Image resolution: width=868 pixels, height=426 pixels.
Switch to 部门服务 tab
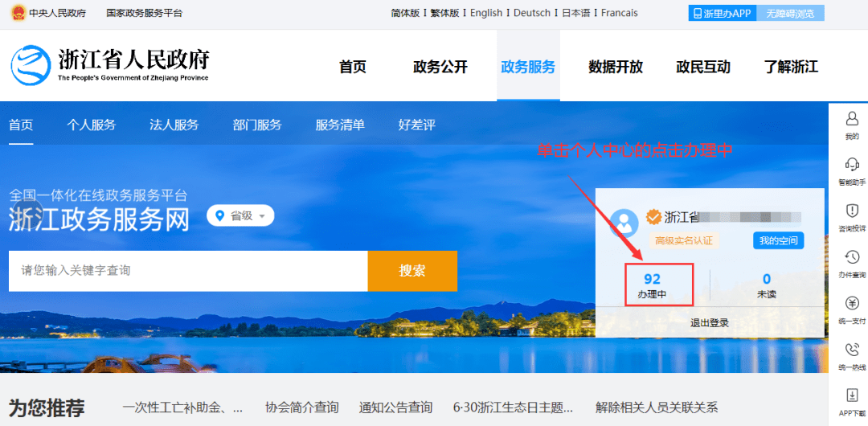(x=257, y=125)
